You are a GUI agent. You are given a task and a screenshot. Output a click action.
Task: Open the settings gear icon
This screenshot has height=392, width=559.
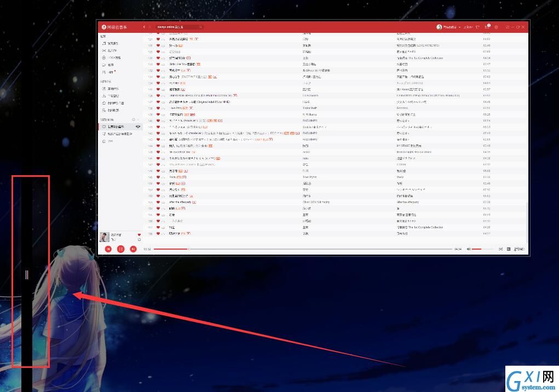[496, 27]
